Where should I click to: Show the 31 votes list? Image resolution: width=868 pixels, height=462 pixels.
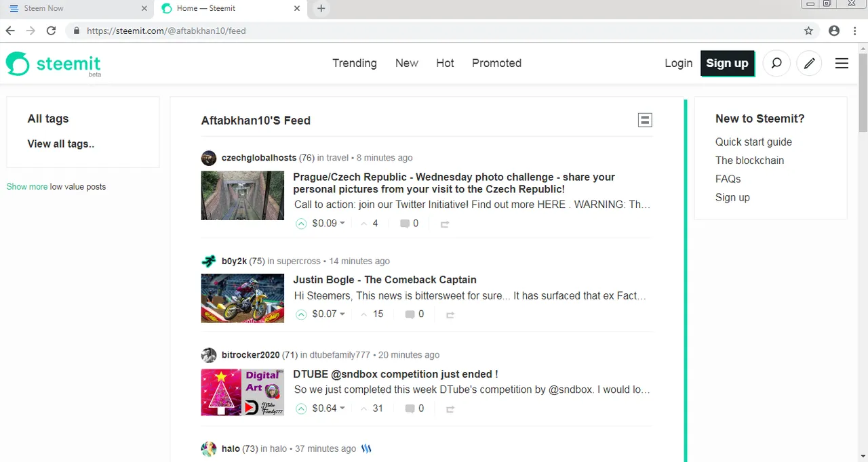click(372, 408)
